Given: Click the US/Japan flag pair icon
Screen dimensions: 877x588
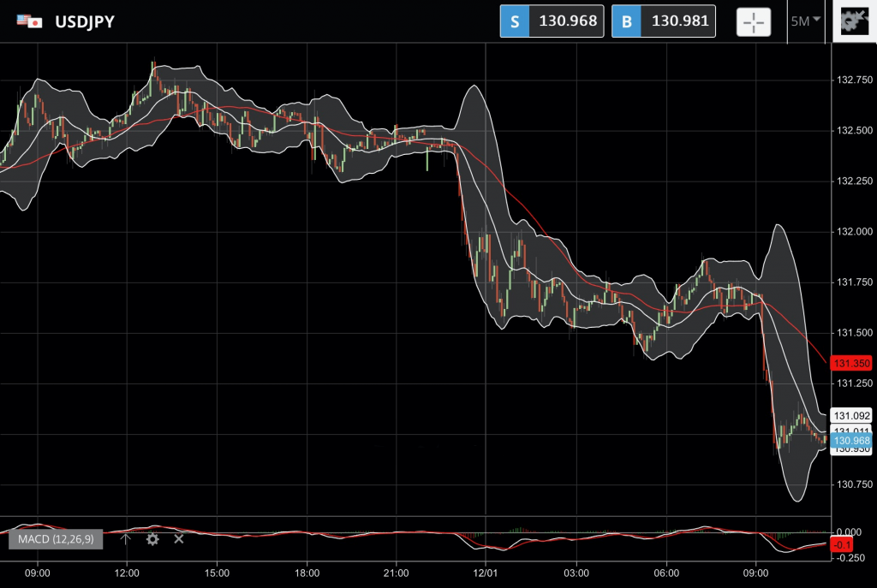Looking at the screenshot, I should [30, 21].
